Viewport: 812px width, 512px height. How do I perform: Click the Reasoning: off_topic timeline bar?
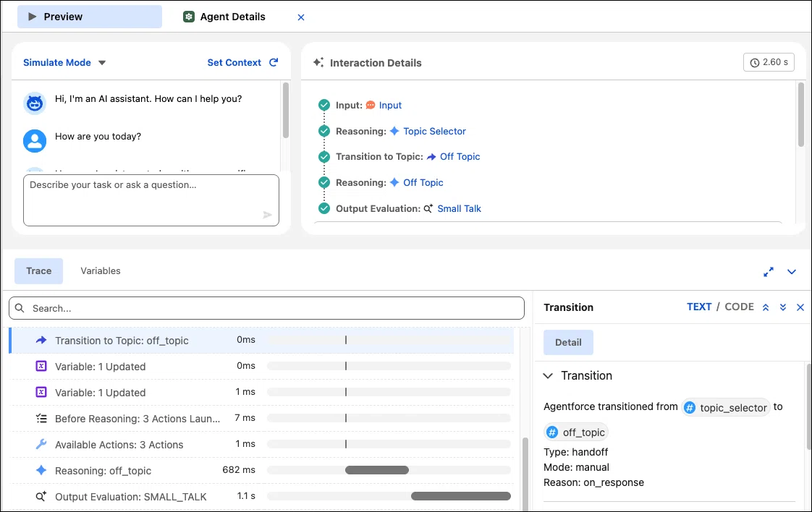coord(377,470)
